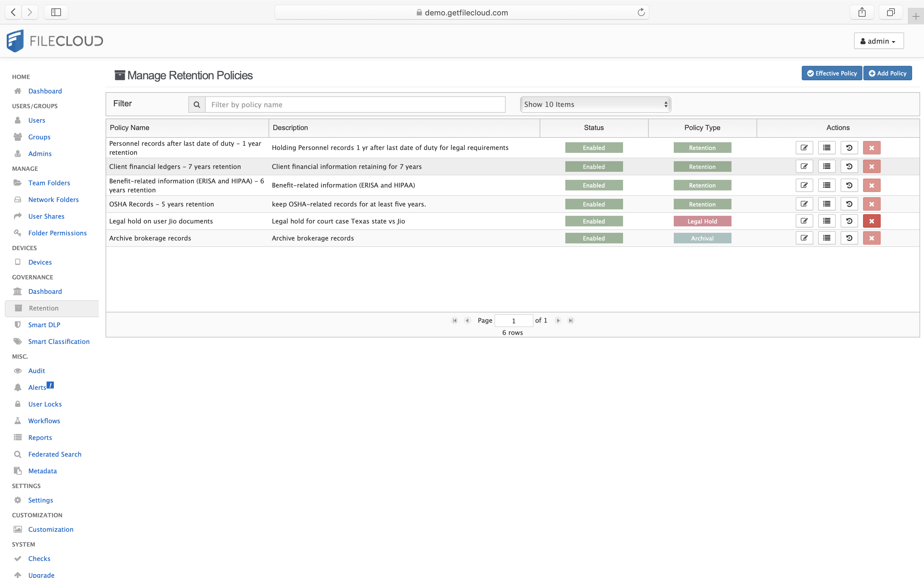
Task: Edit Archive brokerage records policy
Action: tap(804, 238)
